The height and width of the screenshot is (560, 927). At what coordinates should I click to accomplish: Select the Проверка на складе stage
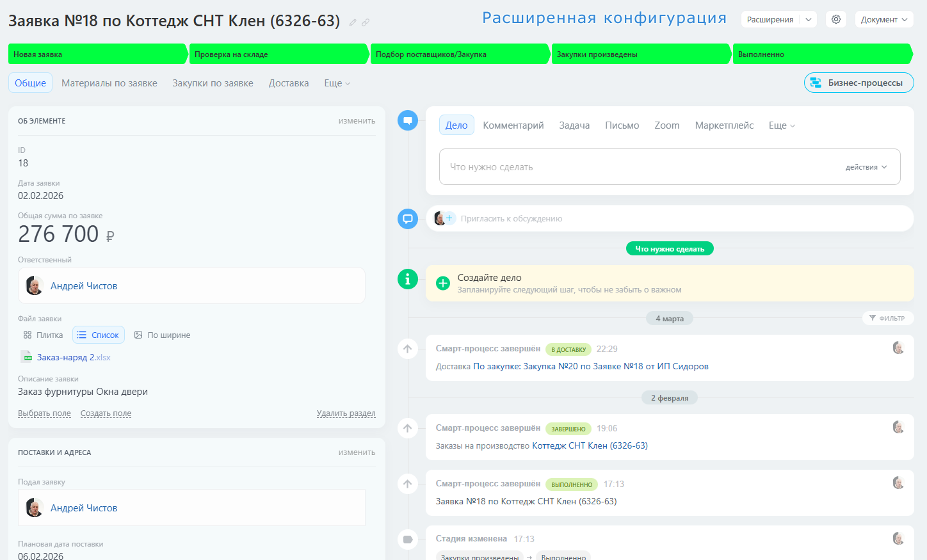(278, 54)
